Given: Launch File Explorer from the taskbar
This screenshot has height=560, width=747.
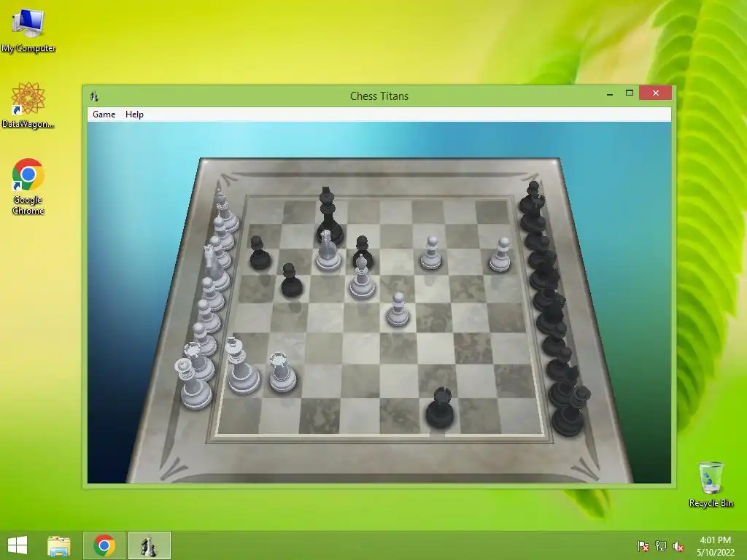Looking at the screenshot, I should pos(59,545).
